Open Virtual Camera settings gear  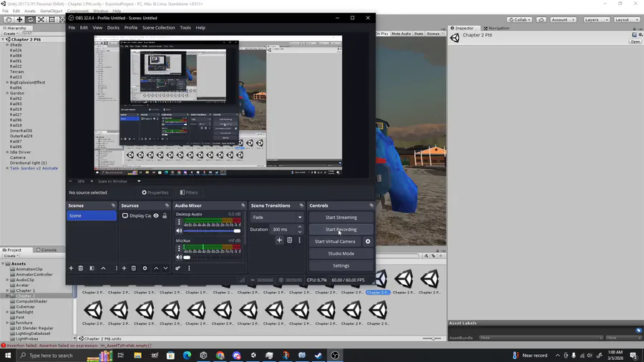(368, 241)
